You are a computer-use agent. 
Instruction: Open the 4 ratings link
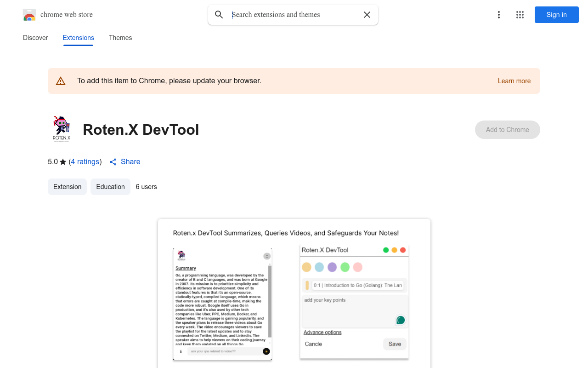pyautogui.click(x=85, y=162)
